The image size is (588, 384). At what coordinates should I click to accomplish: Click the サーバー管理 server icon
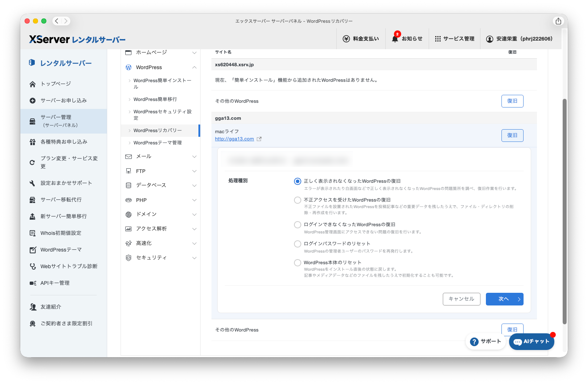33,121
